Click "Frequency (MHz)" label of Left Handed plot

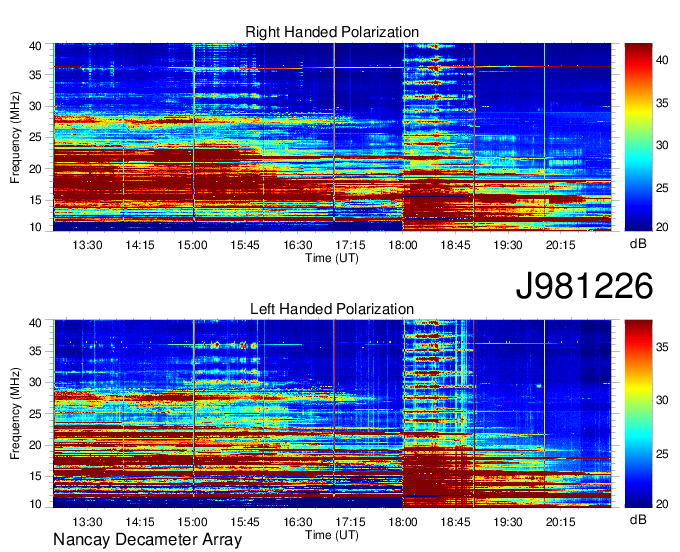(x=15, y=414)
